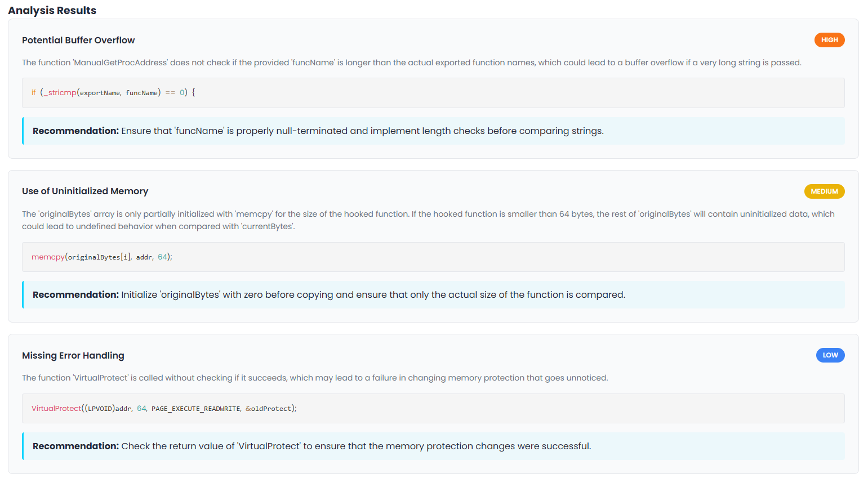This screenshot has width=868, height=483.
Task: Click the ManualGetProcAddress description text
Action: pyautogui.click(x=412, y=62)
